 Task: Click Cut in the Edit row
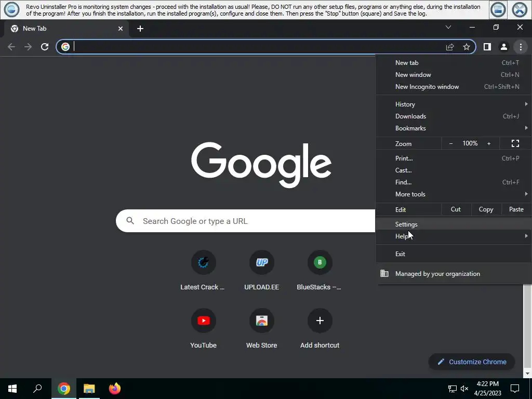click(x=456, y=209)
